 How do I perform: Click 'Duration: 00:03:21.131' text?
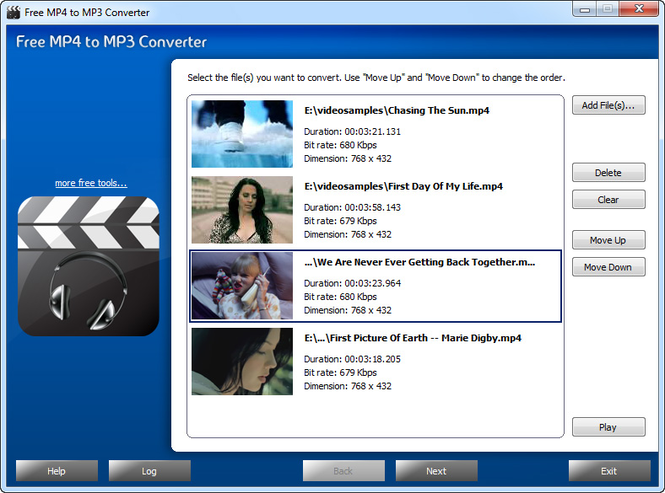352,132
